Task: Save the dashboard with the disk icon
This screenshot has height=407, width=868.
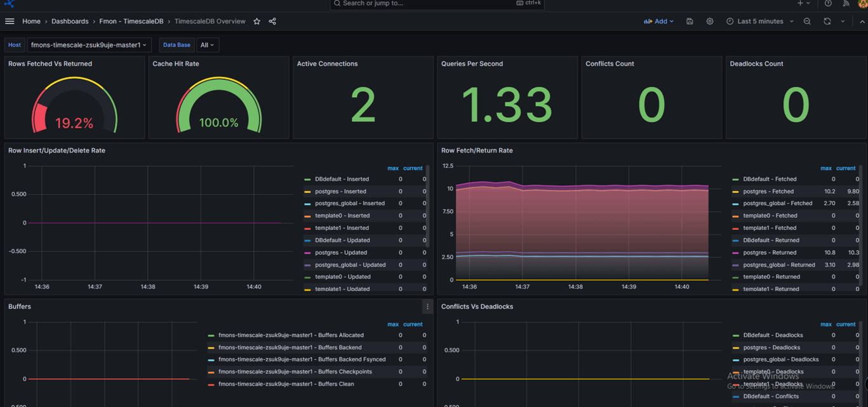Action: click(x=690, y=22)
